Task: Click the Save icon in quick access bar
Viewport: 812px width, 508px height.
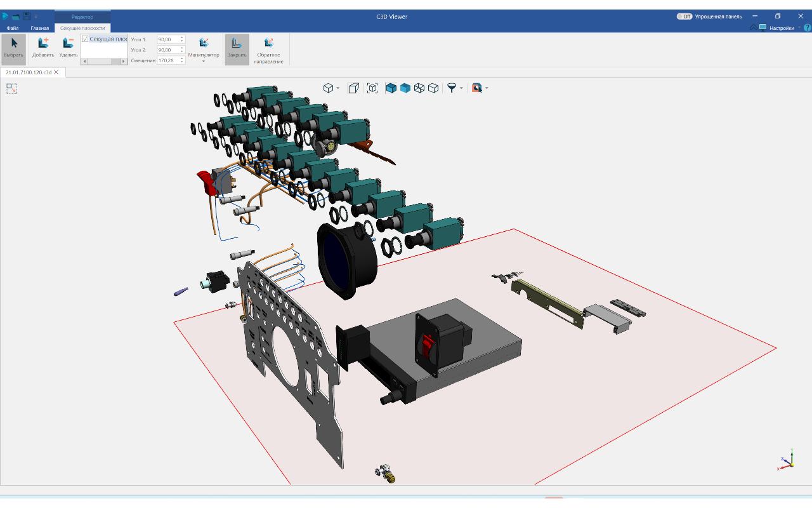Action: [27, 16]
